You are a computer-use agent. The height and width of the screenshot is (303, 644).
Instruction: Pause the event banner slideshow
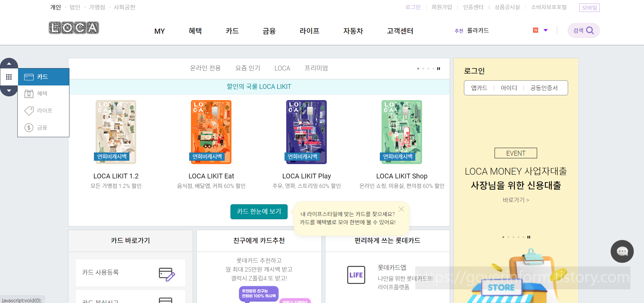529,237
